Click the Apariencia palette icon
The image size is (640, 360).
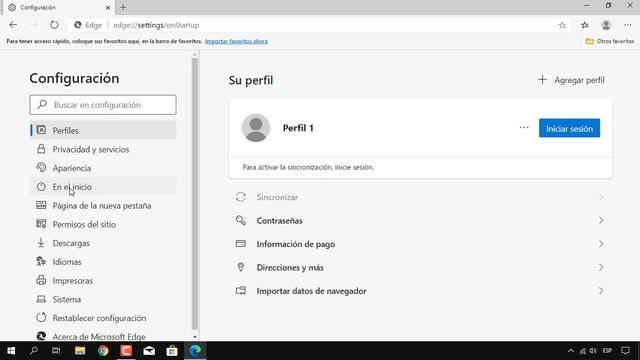click(x=41, y=168)
